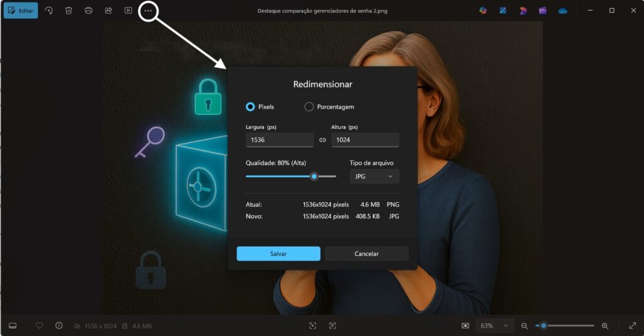644x336 pixels.
Task: Show file info with the info icon
Action: point(58,326)
